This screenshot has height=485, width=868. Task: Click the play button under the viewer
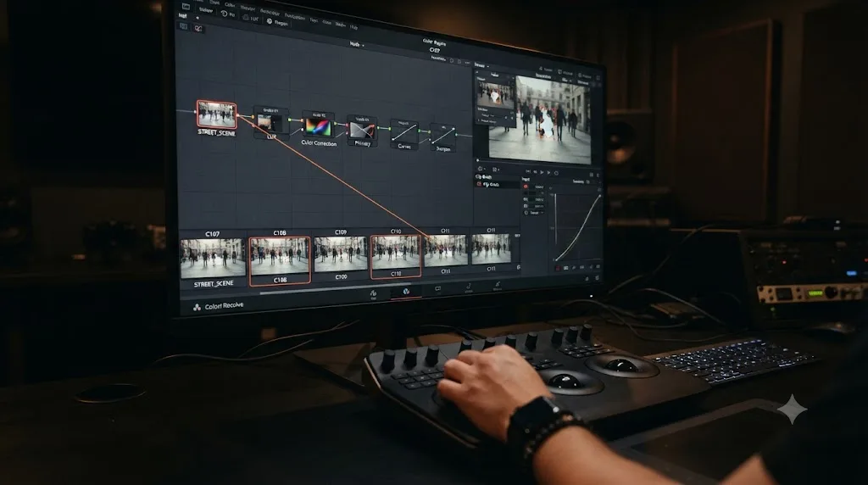tap(542, 172)
